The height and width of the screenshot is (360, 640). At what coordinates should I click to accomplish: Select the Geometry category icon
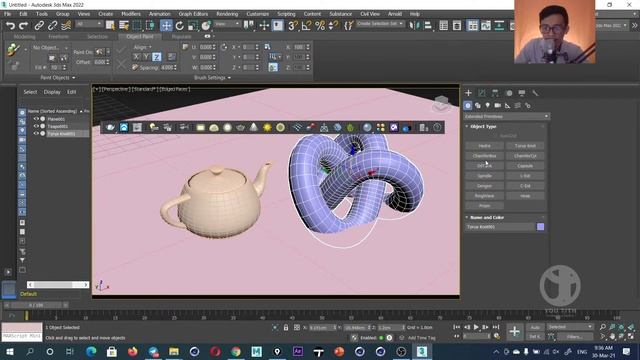click(x=468, y=105)
